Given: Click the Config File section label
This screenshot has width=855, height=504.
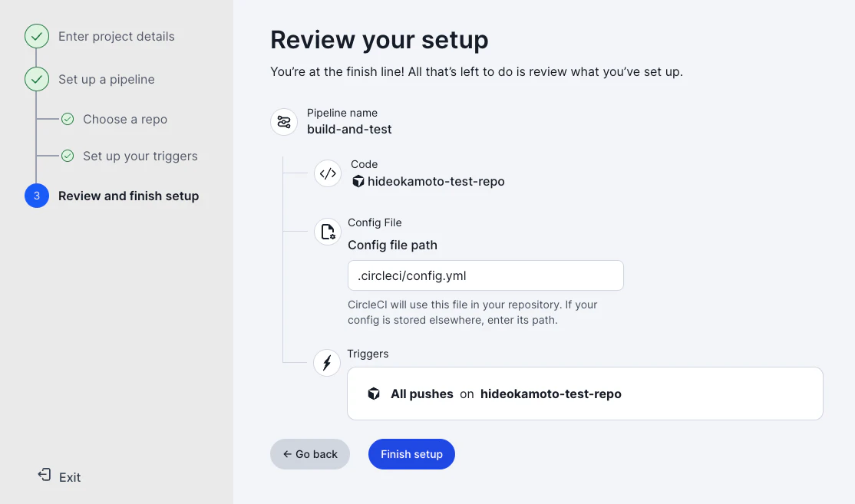Looking at the screenshot, I should 375,223.
